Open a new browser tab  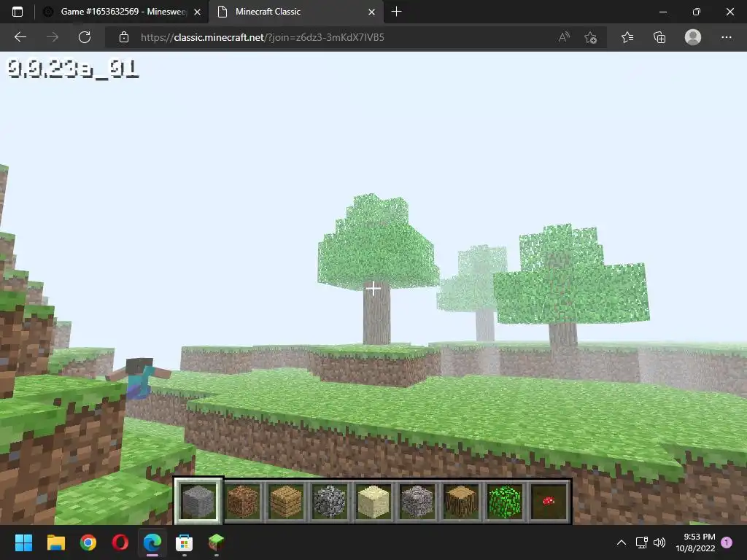click(396, 12)
